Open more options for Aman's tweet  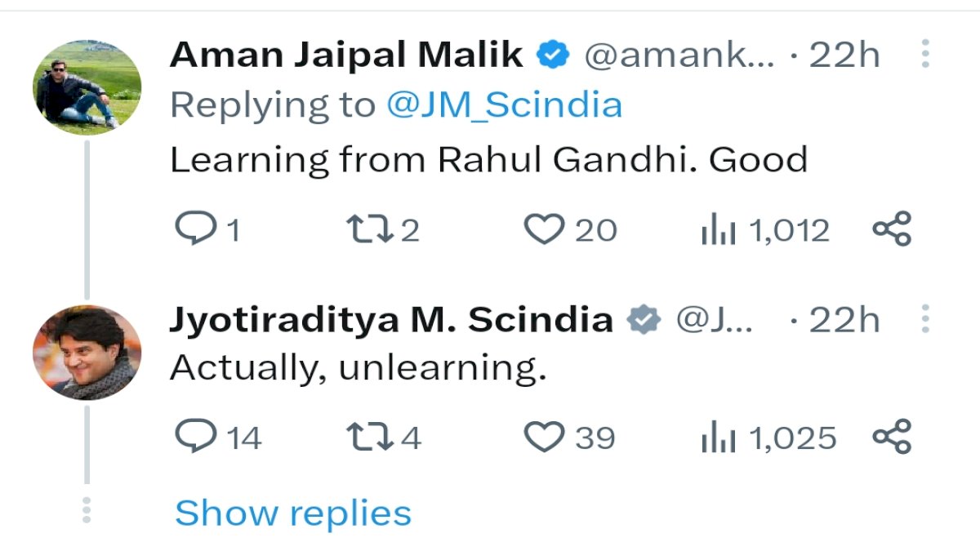point(925,54)
